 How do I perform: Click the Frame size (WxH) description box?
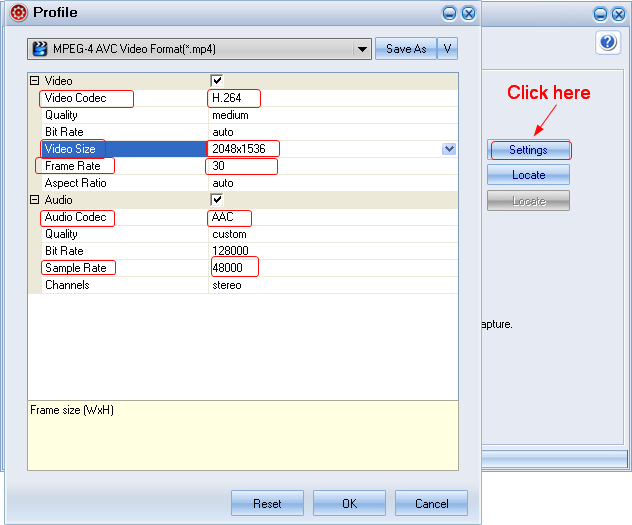pos(243,436)
